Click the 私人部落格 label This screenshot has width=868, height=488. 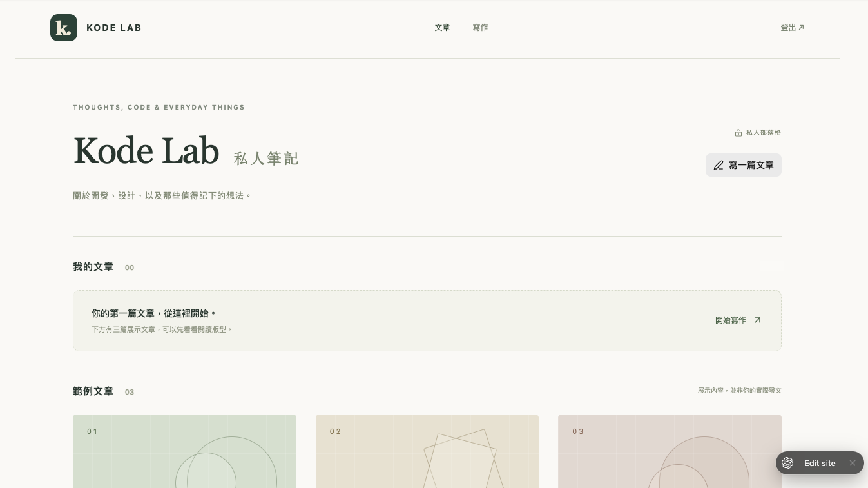[764, 133]
